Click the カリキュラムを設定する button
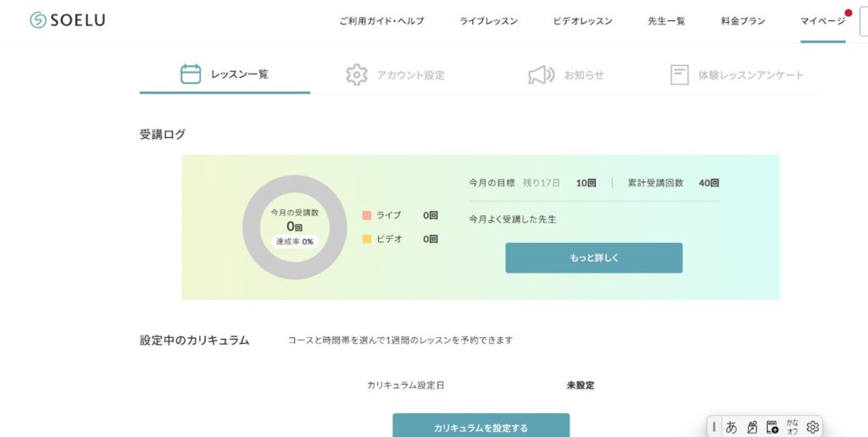This screenshot has height=437, width=868. [481, 427]
